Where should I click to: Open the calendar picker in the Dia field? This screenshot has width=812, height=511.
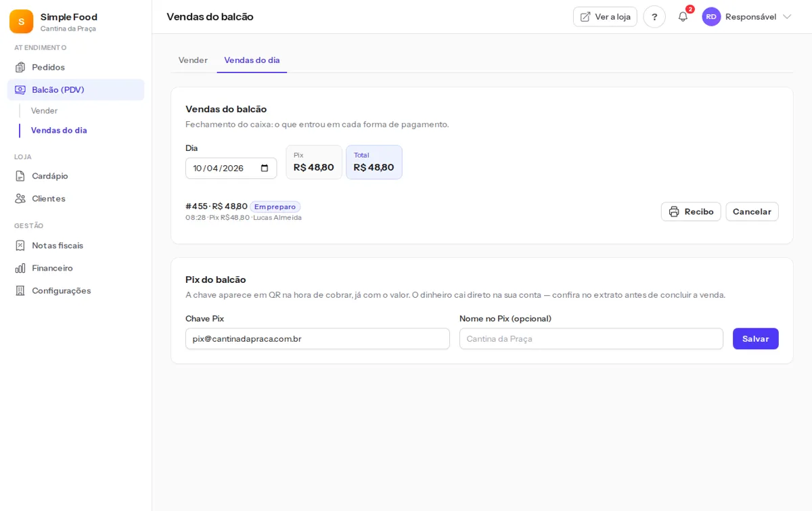point(265,169)
